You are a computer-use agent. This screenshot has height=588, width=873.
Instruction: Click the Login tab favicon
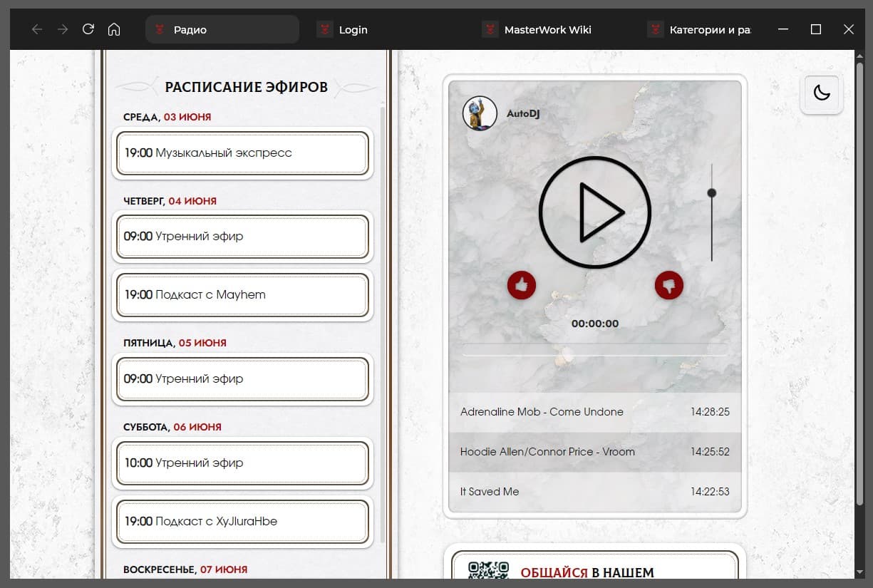(x=325, y=29)
